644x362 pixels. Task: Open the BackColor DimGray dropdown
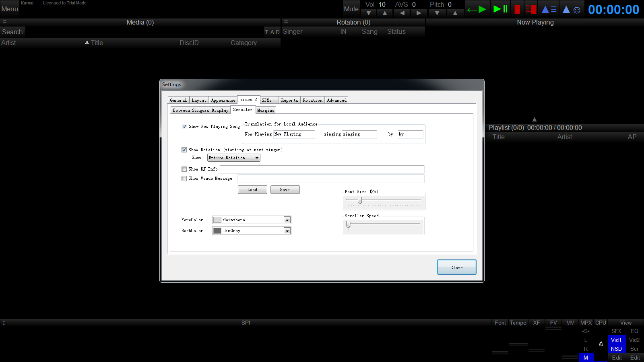pos(287,231)
